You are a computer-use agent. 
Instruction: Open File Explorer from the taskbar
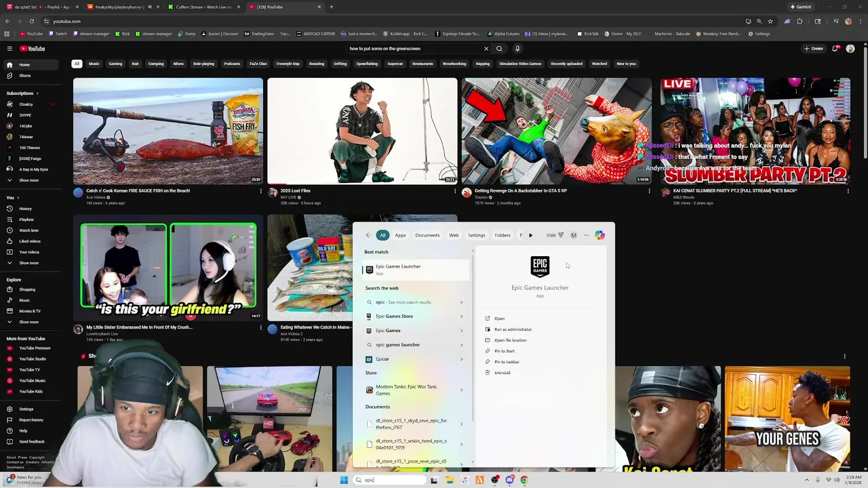click(449, 480)
